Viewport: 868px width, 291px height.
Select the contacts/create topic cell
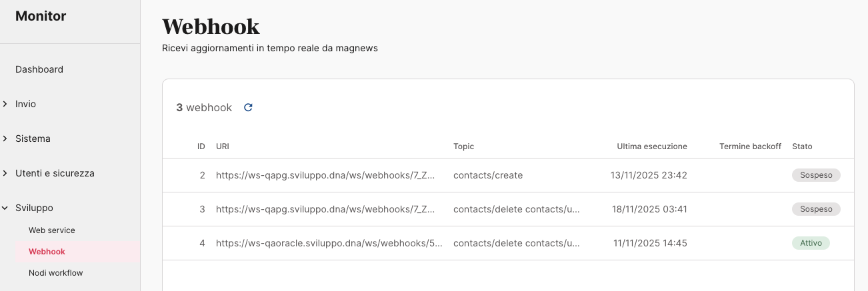[x=488, y=175]
